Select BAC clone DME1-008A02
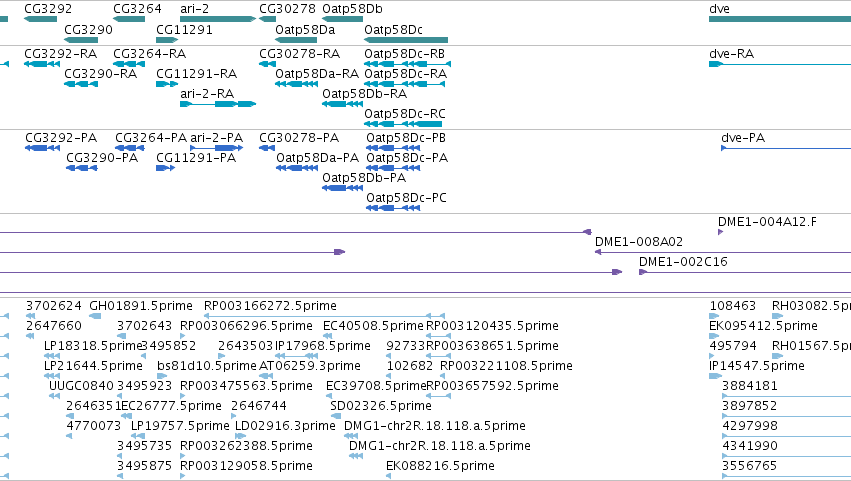The image size is (851, 481). [x=639, y=242]
